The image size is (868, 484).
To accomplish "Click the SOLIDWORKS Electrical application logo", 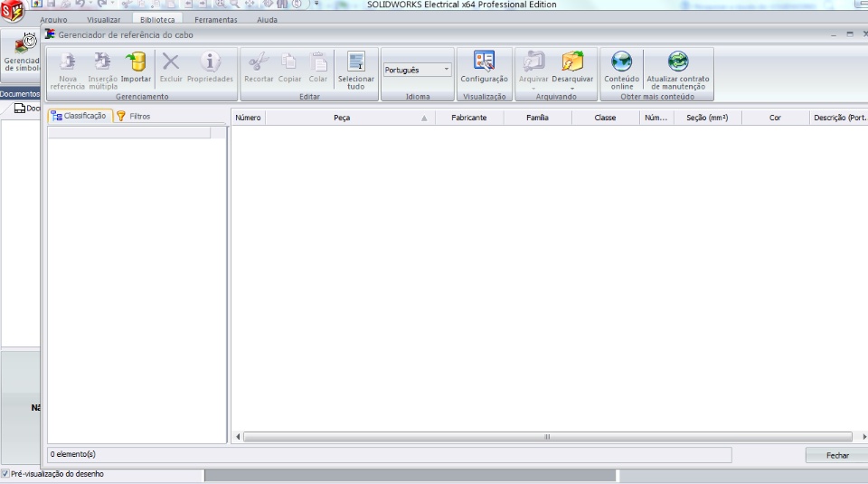I will coord(12,10).
